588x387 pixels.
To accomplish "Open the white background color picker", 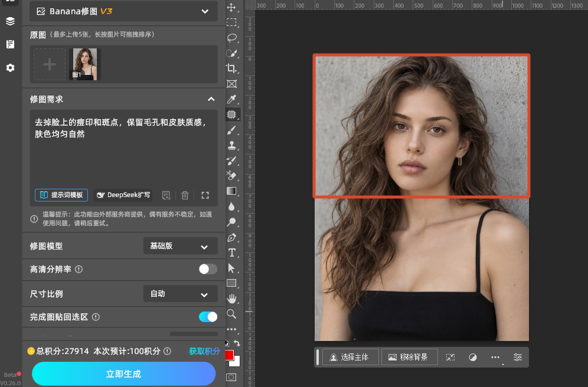I will [236, 362].
